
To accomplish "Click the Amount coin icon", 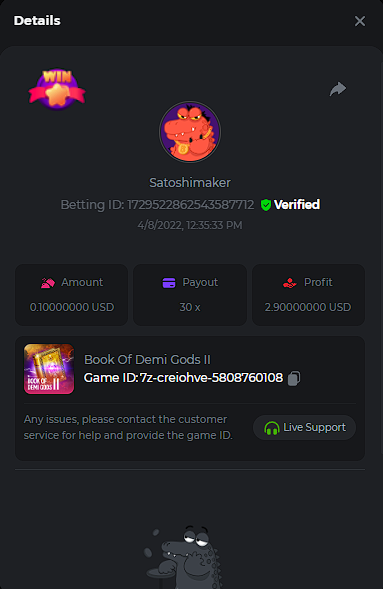I will pos(48,283).
